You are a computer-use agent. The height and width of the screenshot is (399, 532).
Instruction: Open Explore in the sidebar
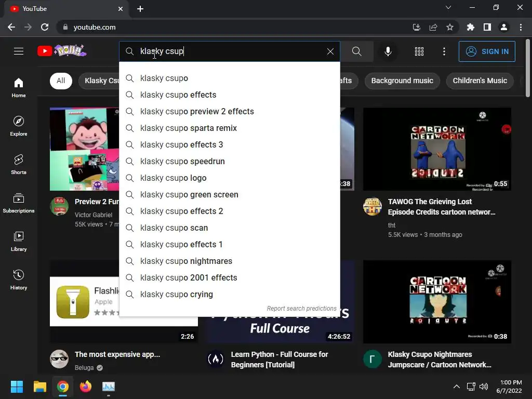[x=19, y=126]
